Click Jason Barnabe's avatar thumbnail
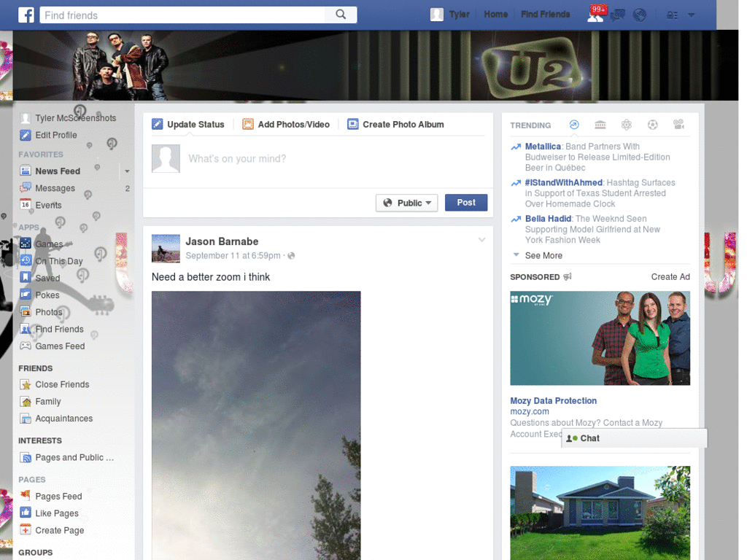 point(166,248)
